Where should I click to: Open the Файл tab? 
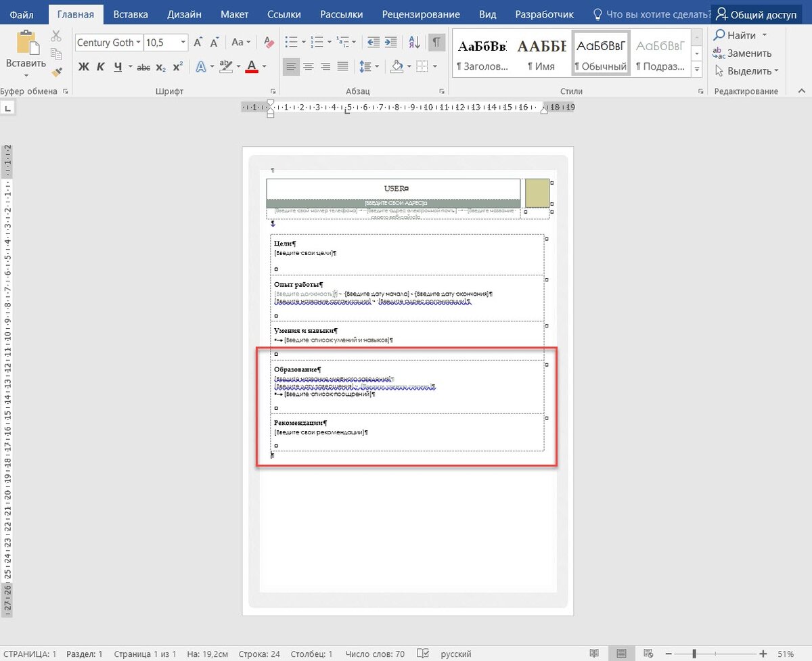22,14
